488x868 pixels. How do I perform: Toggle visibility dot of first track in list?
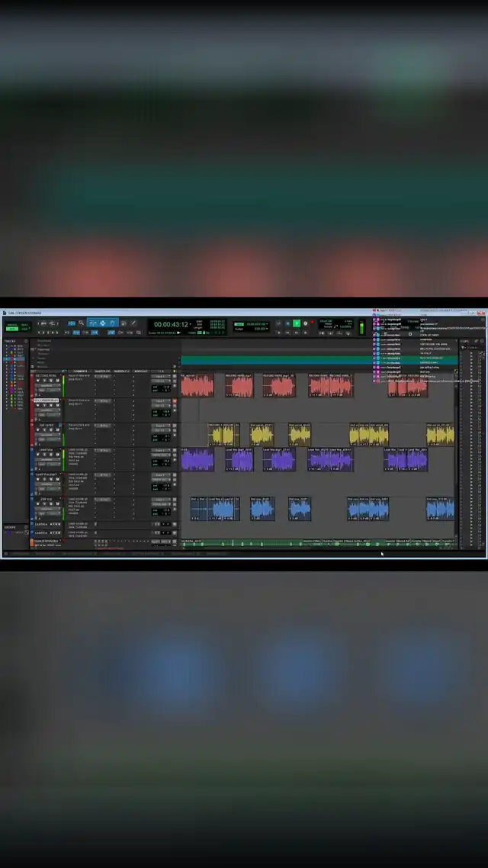coord(8,346)
